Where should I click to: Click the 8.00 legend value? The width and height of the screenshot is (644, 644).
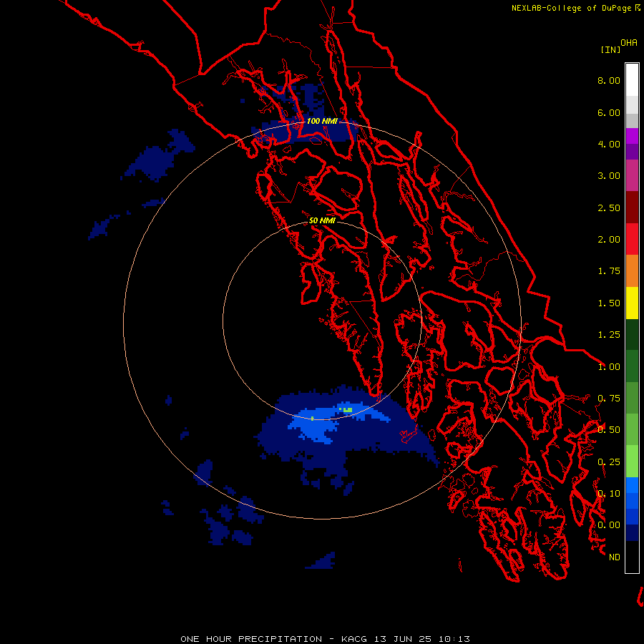point(609,80)
